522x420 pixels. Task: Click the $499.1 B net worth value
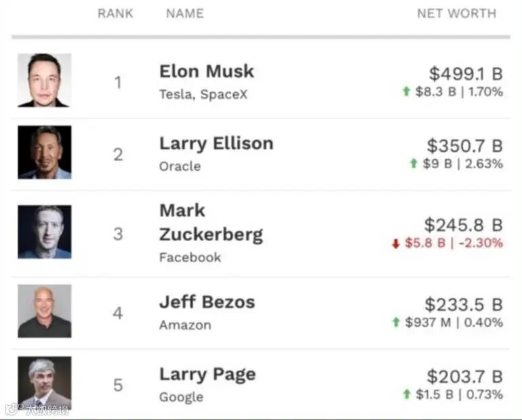click(x=466, y=73)
